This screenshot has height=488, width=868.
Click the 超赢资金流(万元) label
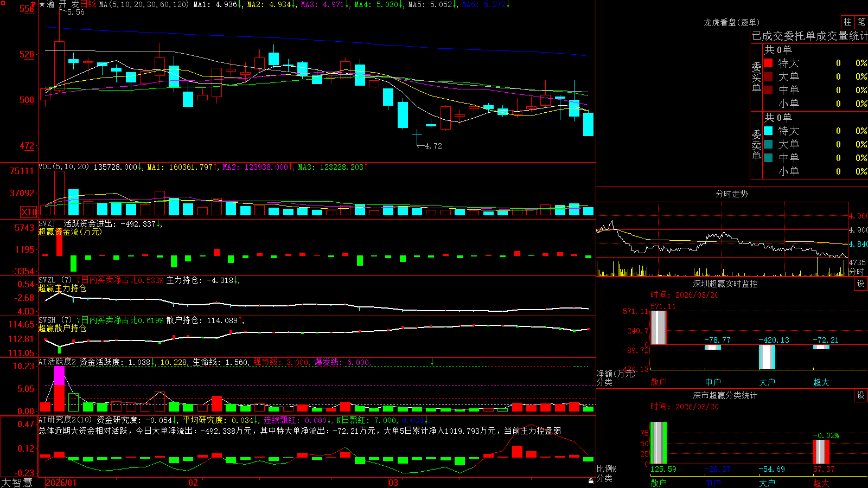(70, 232)
